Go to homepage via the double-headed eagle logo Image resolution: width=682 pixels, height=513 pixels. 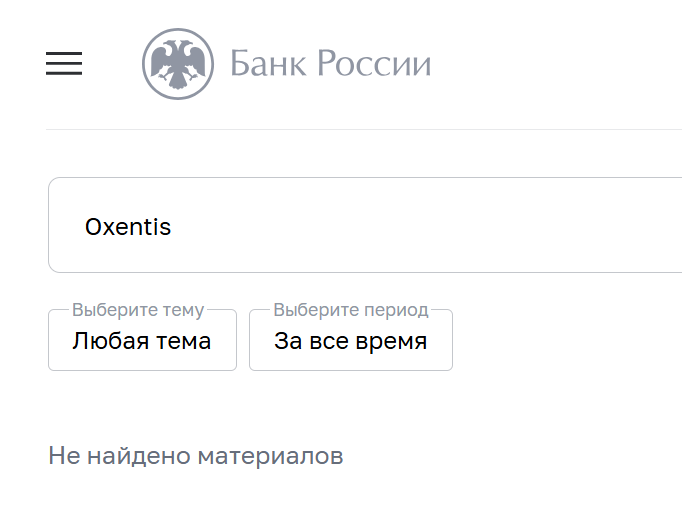click(x=178, y=64)
